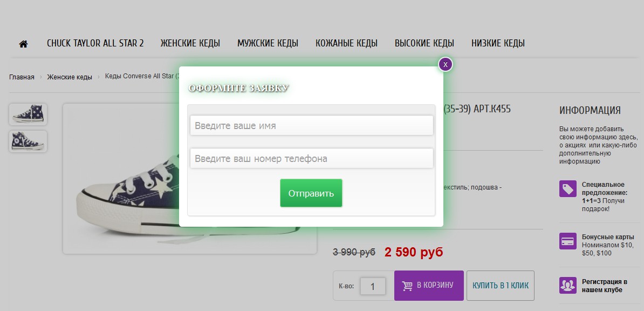Open Chuck Taylor All Star 2 menu
This screenshot has width=644, height=311.
click(95, 43)
